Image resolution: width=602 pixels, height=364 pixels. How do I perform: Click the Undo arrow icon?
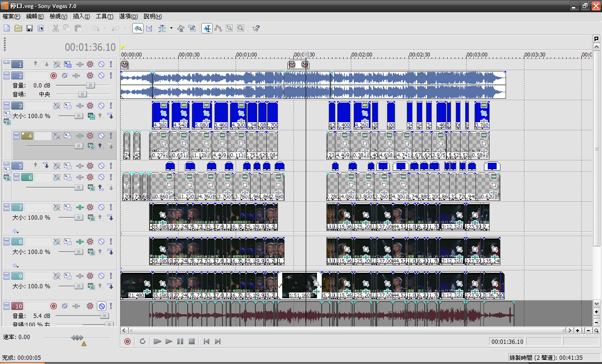[95, 28]
